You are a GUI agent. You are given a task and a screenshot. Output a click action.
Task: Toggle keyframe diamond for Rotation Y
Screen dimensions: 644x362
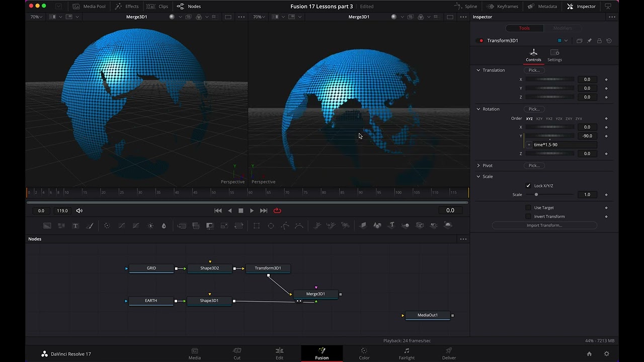[x=606, y=136]
